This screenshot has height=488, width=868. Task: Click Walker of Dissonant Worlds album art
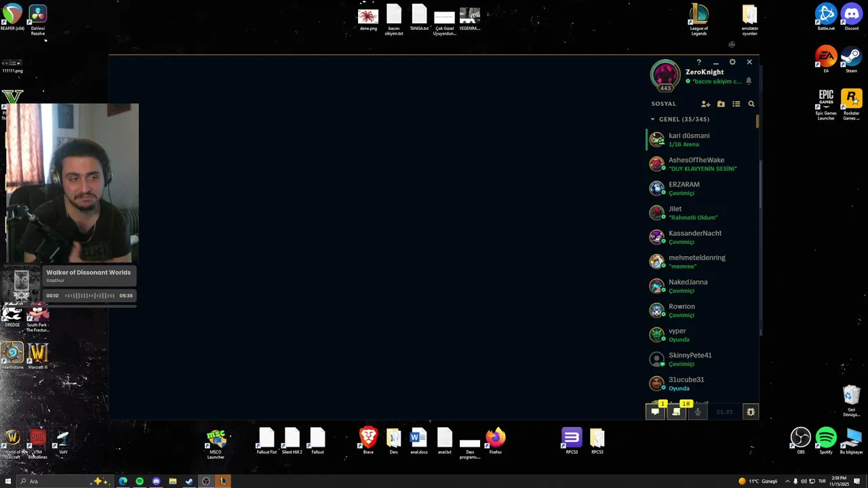pyautogui.click(x=22, y=285)
